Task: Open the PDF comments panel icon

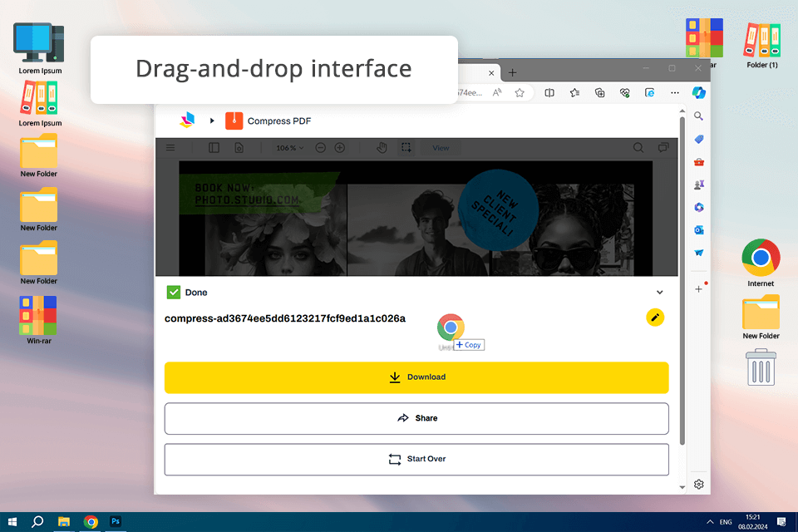Action: point(663,148)
